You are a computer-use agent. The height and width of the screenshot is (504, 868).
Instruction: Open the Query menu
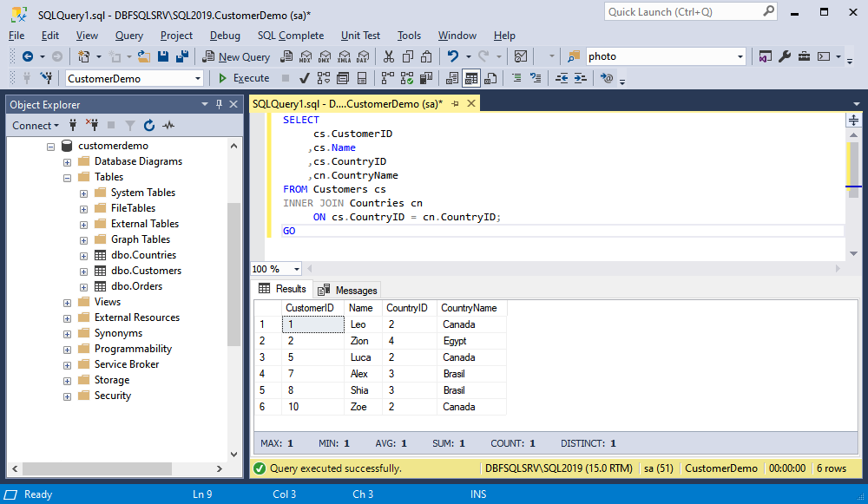click(129, 36)
